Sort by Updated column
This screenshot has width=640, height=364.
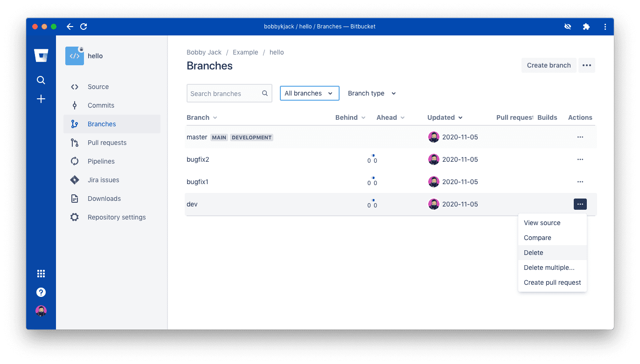pos(445,117)
